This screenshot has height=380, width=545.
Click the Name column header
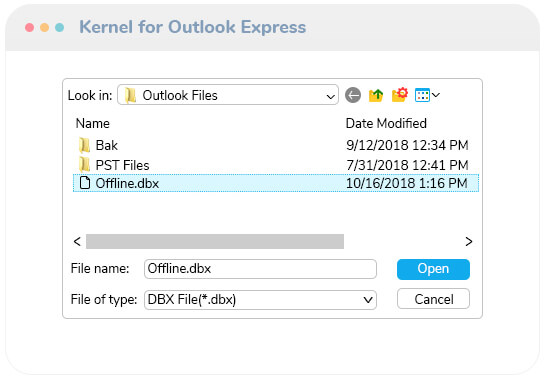92,124
